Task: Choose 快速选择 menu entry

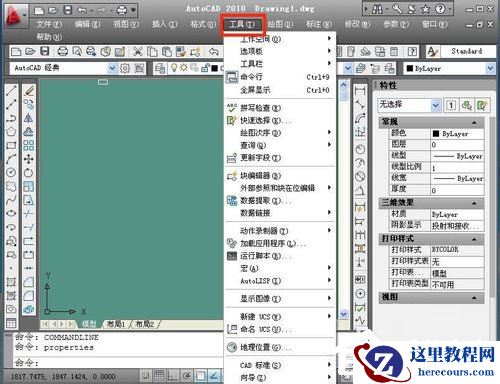Action: 280,120
